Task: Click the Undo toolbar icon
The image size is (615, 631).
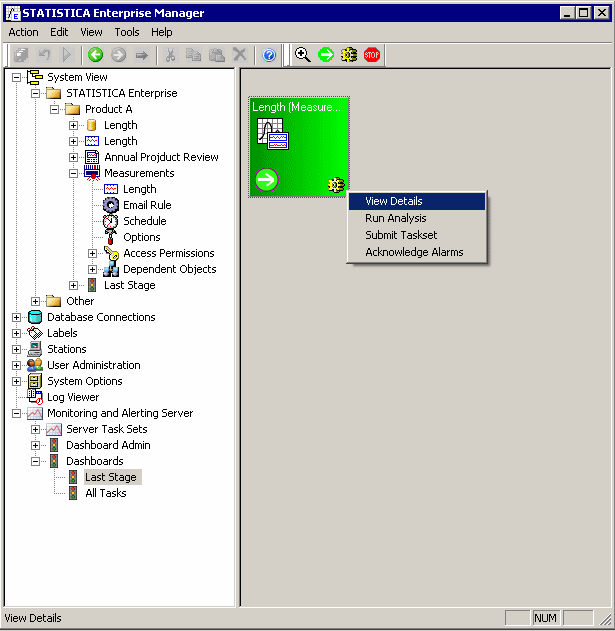Action: pyautogui.click(x=44, y=55)
